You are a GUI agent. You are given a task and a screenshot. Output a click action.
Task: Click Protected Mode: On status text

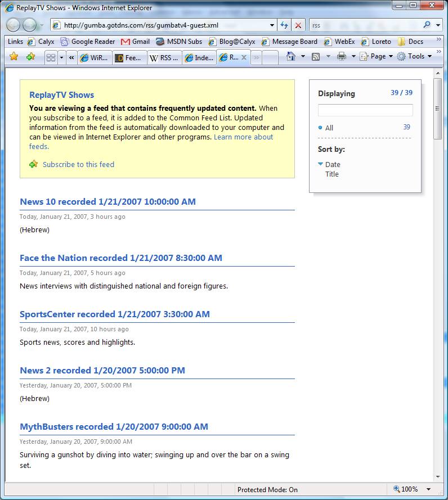(267, 489)
